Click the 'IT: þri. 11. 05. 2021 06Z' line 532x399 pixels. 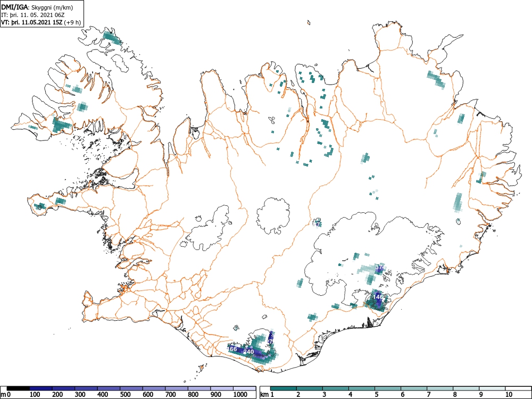(32, 15)
